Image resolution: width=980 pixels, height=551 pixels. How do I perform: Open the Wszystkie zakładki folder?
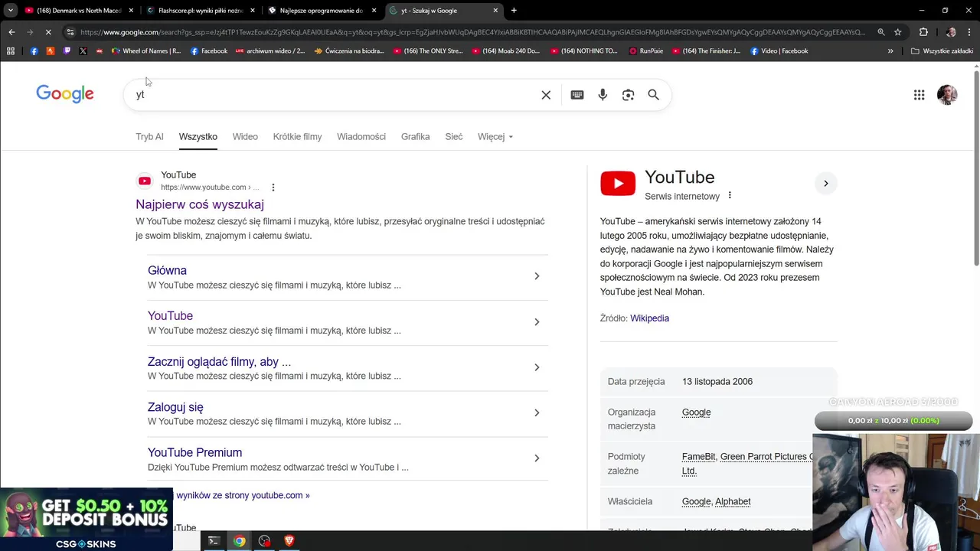point(942,51)
